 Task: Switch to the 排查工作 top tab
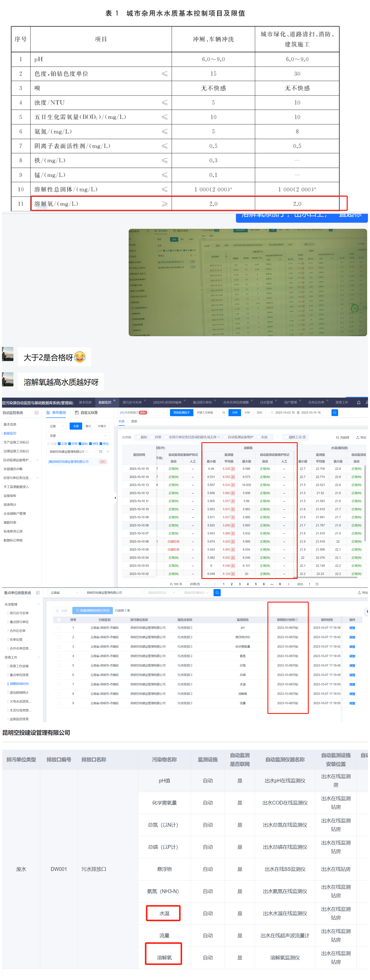pos(342,402)
